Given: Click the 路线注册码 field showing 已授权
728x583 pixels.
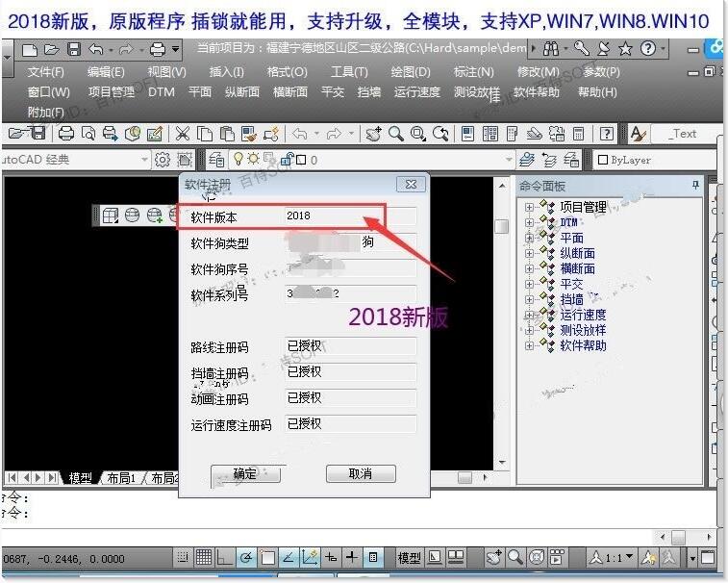Looking at the screenshot, I should pyautogui.click(x=350, y=346).
